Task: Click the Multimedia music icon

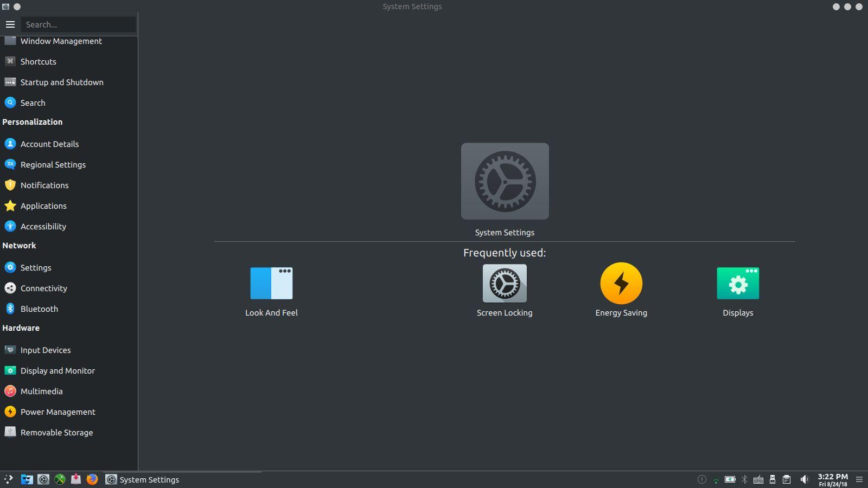Action: 10,391
